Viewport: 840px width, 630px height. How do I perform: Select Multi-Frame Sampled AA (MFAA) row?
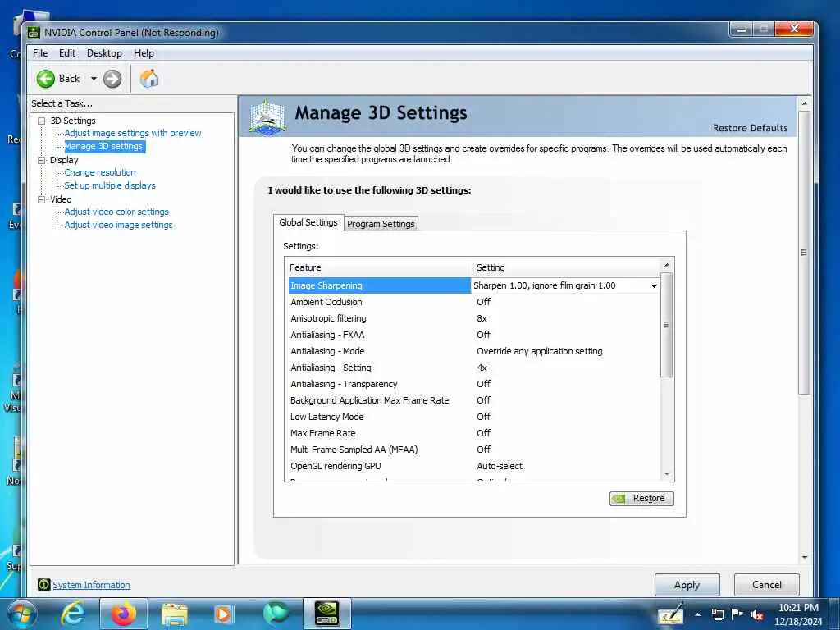click(x=473, y=450)
